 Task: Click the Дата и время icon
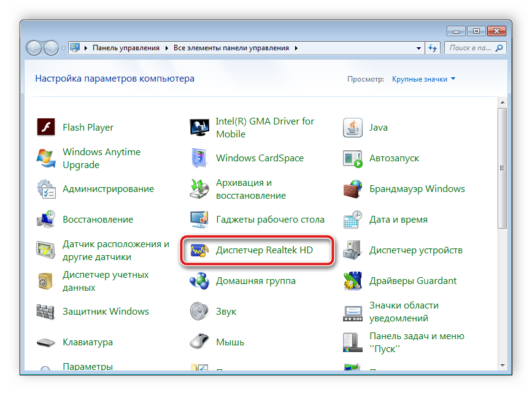pos(353,220)
